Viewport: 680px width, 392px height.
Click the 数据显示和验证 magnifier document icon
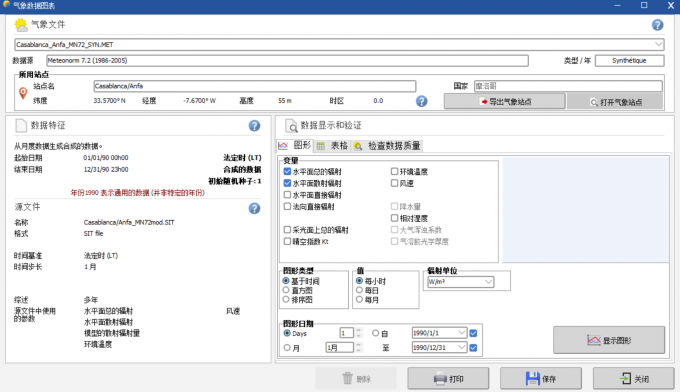point(291,126)
